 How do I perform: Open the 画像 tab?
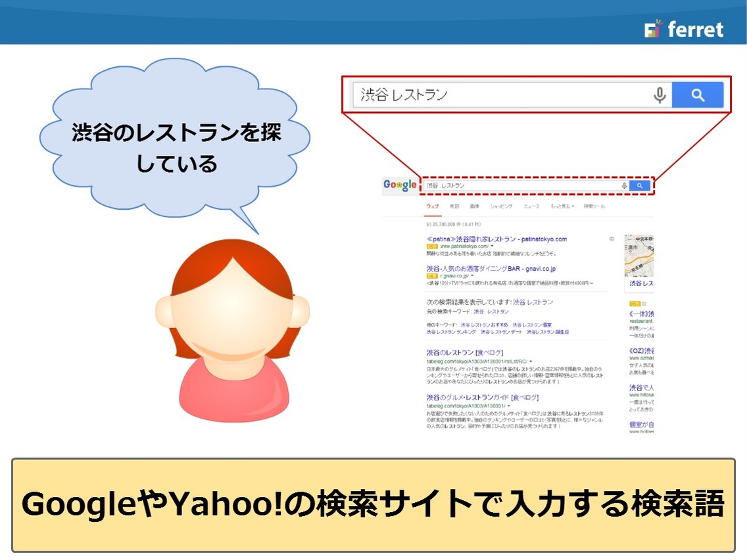[475, 206]
